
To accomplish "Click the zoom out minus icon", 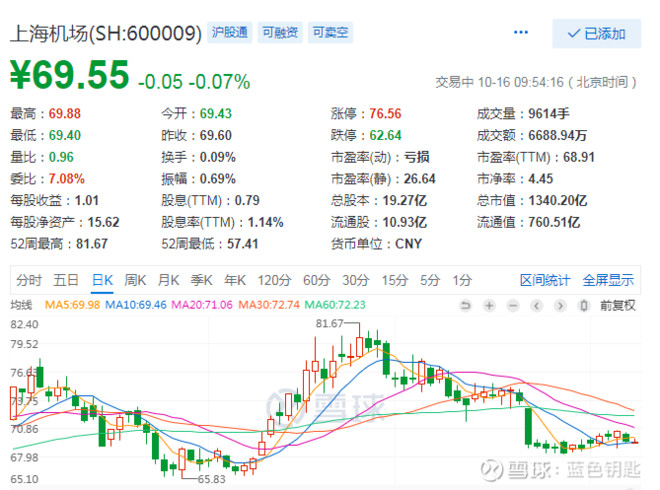I will (513, 305).
